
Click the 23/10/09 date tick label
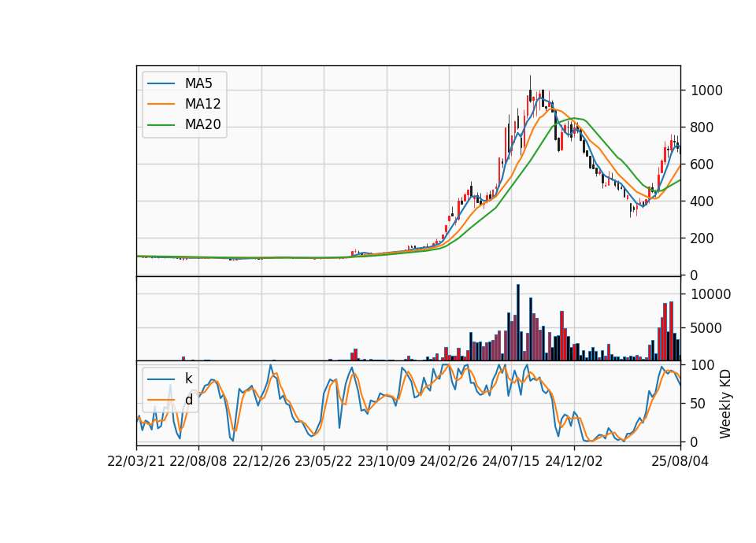click(x=386, y=461)
